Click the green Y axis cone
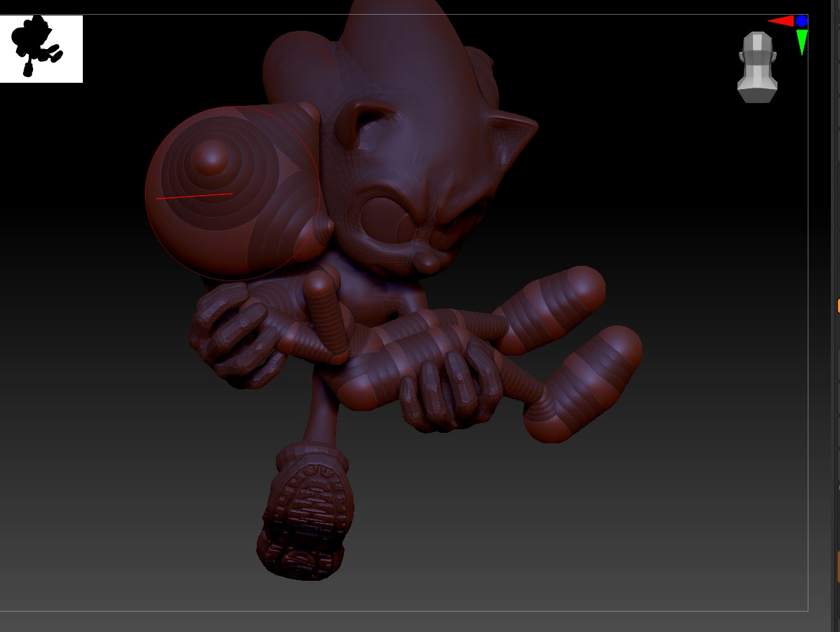This screenshot has width=840, height=632. 801,42
